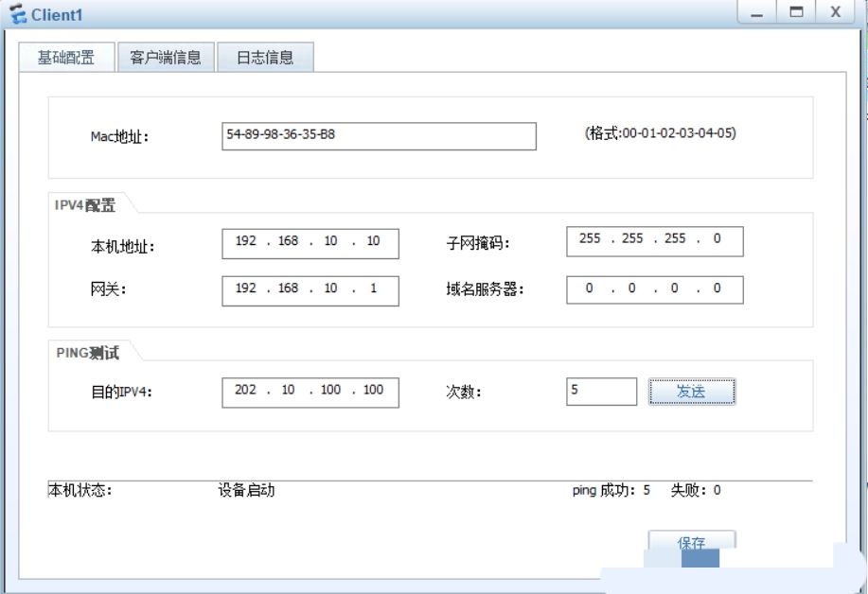Click the PING测试 group title
This screenshot has height=594, width=868.
coord(87,352)
